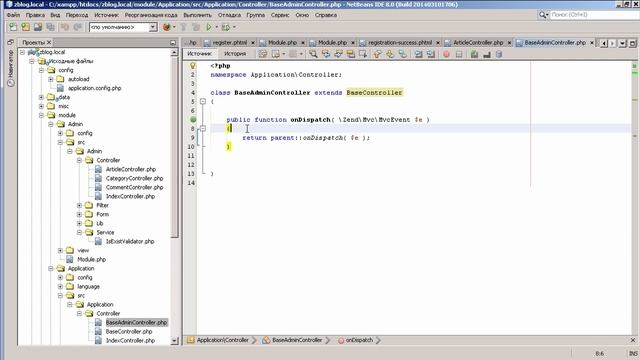This screenshot has height=360, width=640.
Task: Open the Файл menu
Action: point(13,15)
